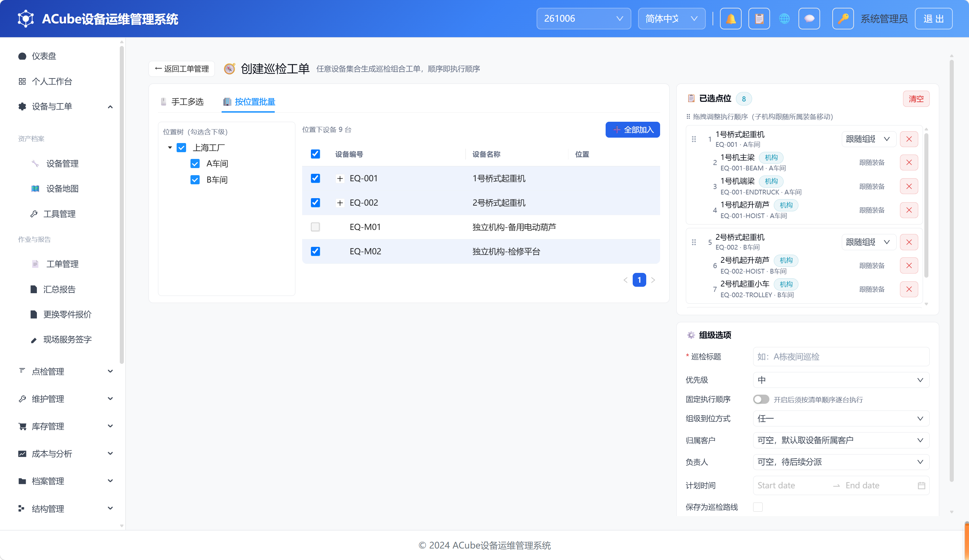
Task: Grab drag handle of 1号桥式起重机
Action: [x=694, y=139]
